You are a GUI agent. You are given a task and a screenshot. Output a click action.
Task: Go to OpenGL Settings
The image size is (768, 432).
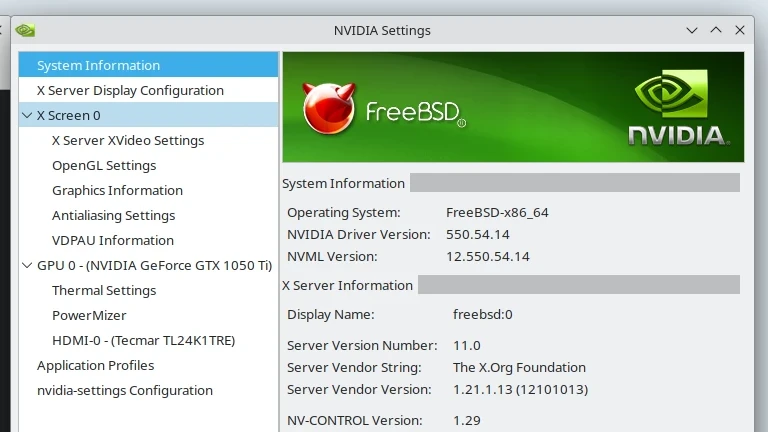click(x=104, y=165)
